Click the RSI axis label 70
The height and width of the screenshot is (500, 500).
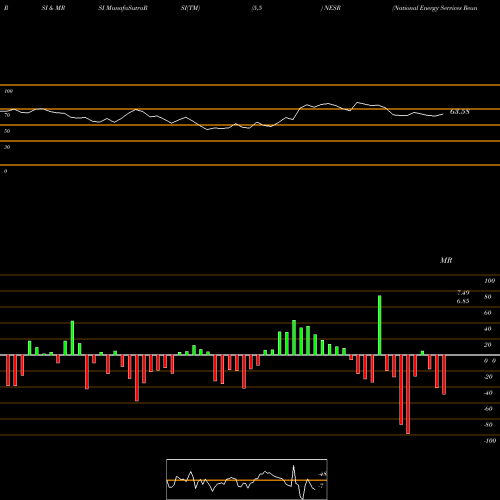7,115
